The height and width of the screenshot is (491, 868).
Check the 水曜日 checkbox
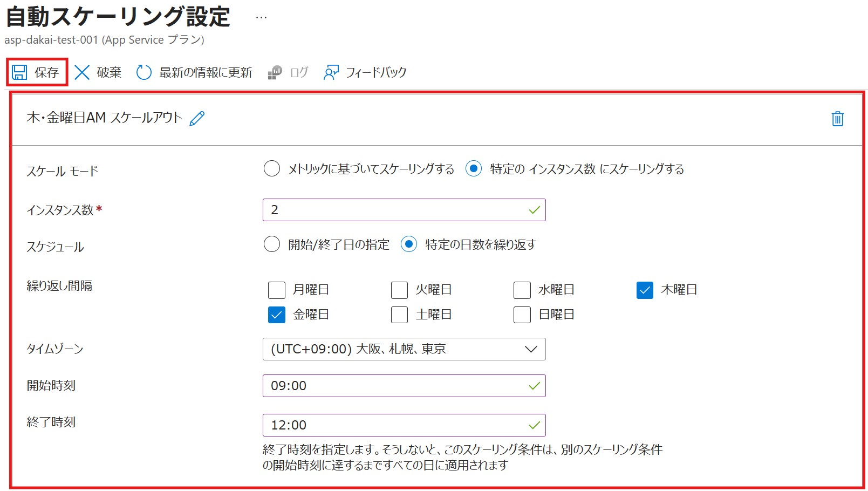click(x=522, y=290)
